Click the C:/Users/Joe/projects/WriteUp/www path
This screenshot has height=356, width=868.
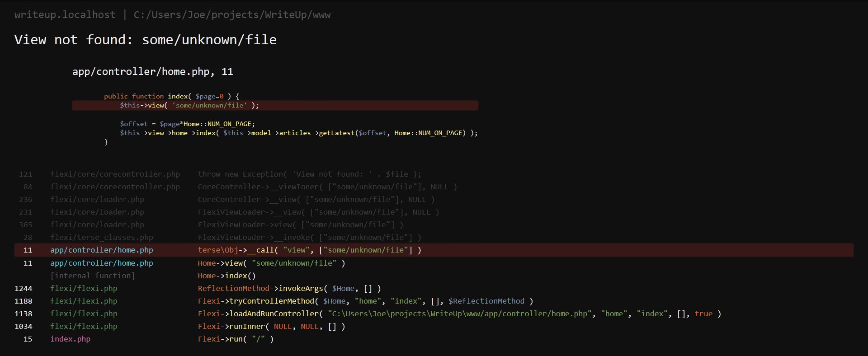click(x=232, y=15)
